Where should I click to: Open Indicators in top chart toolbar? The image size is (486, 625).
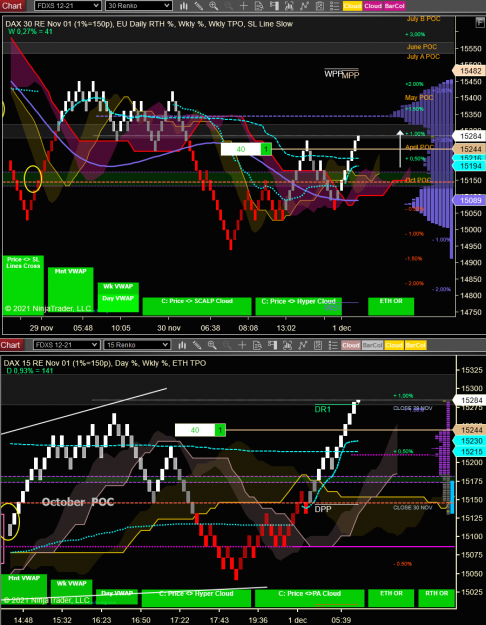pos(304,6)
